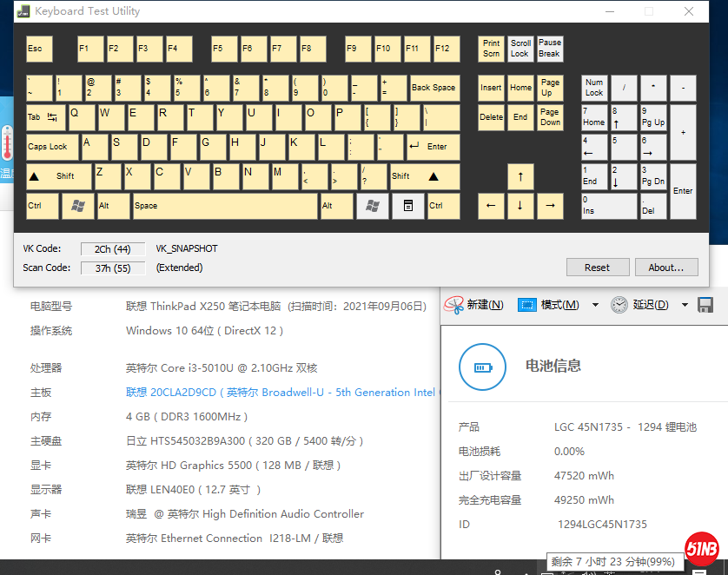
Task: Click the up arrow navigation key
Action: click(x=520, y=176)
